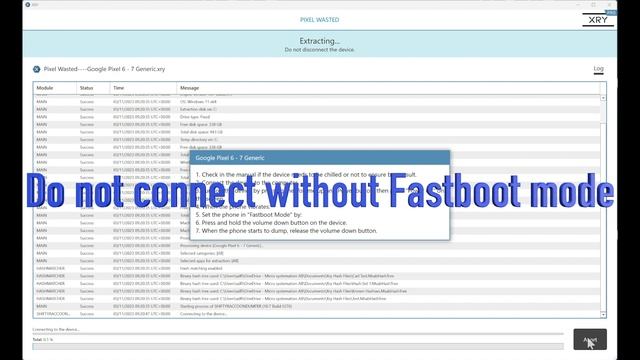Select the 'Selected apps for extraction: [All]' row
Screen dimensions: 640x360
[x=316, y=261]
